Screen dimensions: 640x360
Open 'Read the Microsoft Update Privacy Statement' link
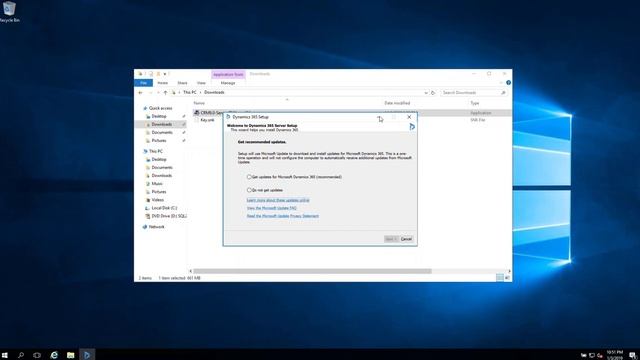282,216
